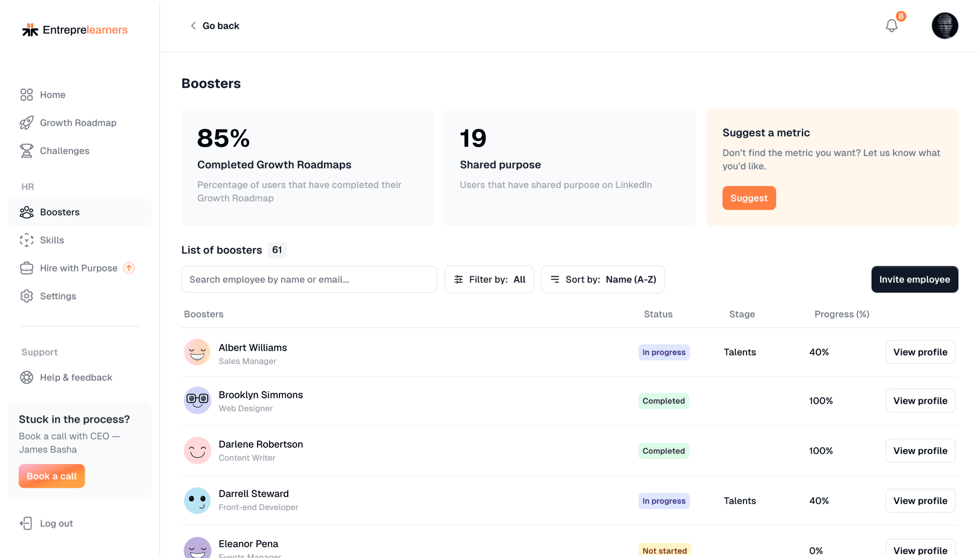Click the Challenges trophy icon
The image size is (980, 558).
[x=27, y=151]
